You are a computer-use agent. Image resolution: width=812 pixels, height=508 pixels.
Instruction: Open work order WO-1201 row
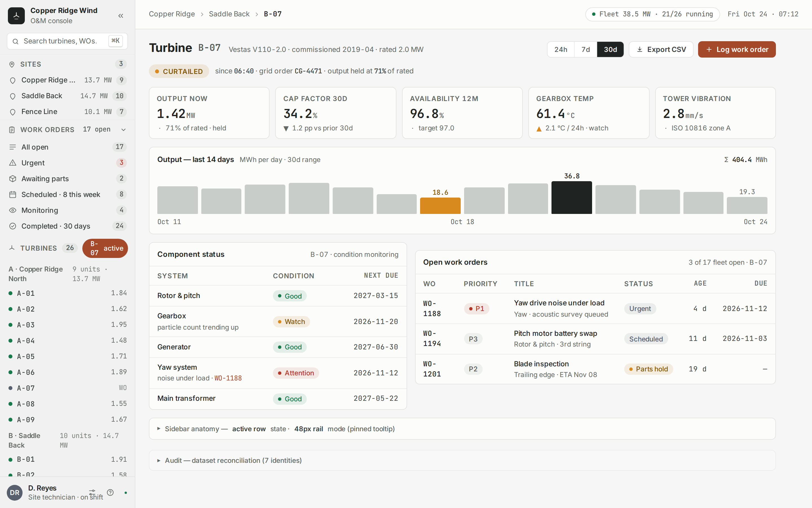595,369
